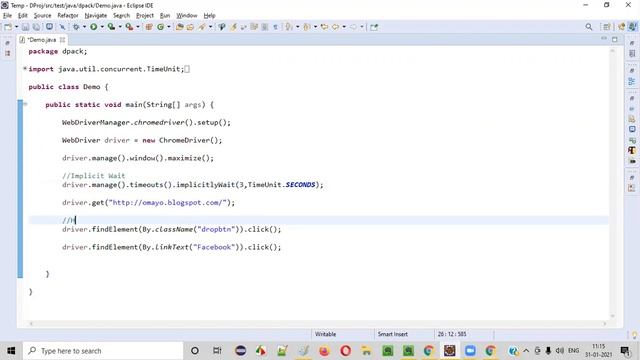Toggle Show Whitespace Characters icon
This screenshot has width=640, height=360.
click(x=276, y=27)
